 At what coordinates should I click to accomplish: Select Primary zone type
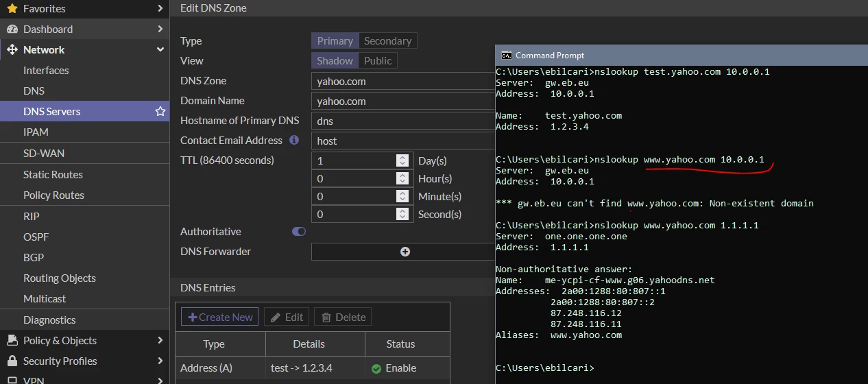335,41
